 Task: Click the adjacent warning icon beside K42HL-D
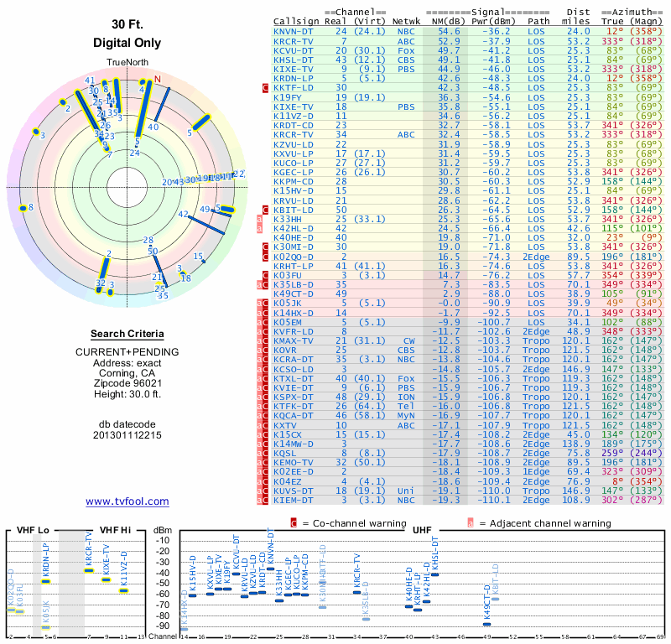[259, 229]
